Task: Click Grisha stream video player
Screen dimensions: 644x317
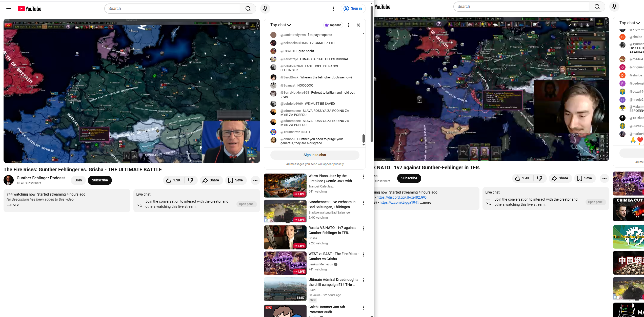Action: pyautogui.click(x=491, y=89)
